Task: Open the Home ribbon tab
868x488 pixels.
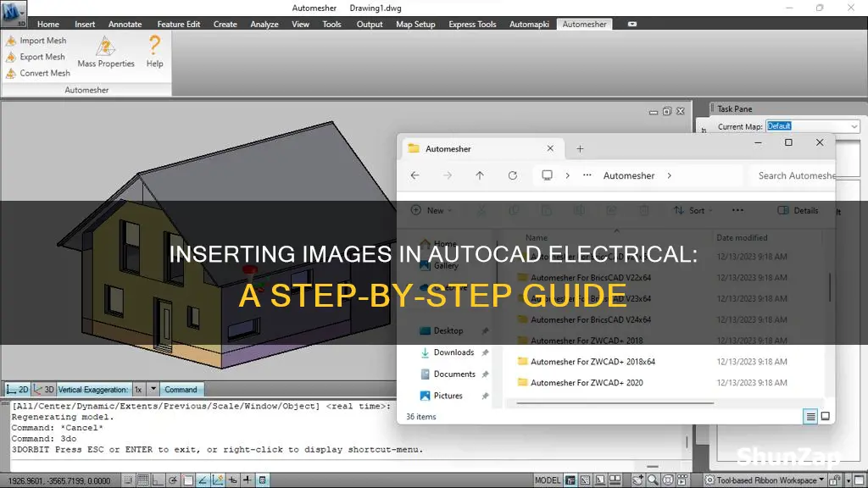Action: point(48,25)
